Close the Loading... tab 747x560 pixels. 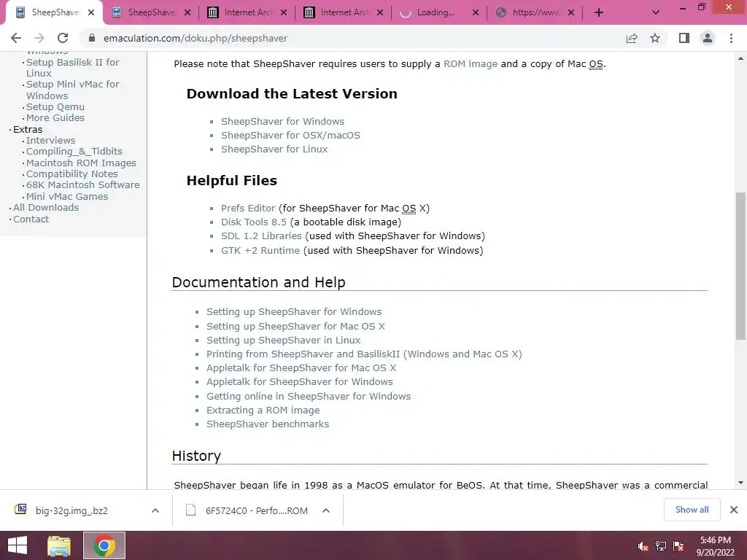(476, 13)
